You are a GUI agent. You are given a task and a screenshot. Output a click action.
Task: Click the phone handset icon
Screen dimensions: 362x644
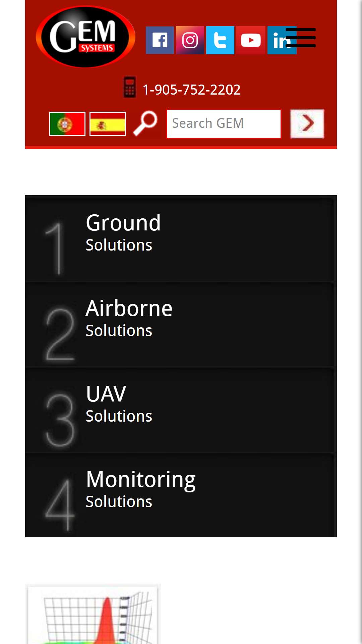click(130, 87)
